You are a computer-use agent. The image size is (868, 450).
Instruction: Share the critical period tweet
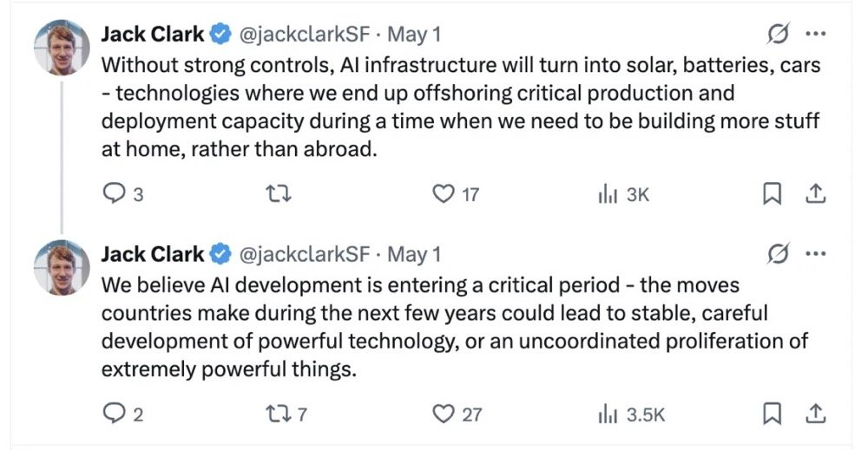[x=816, y=414]
